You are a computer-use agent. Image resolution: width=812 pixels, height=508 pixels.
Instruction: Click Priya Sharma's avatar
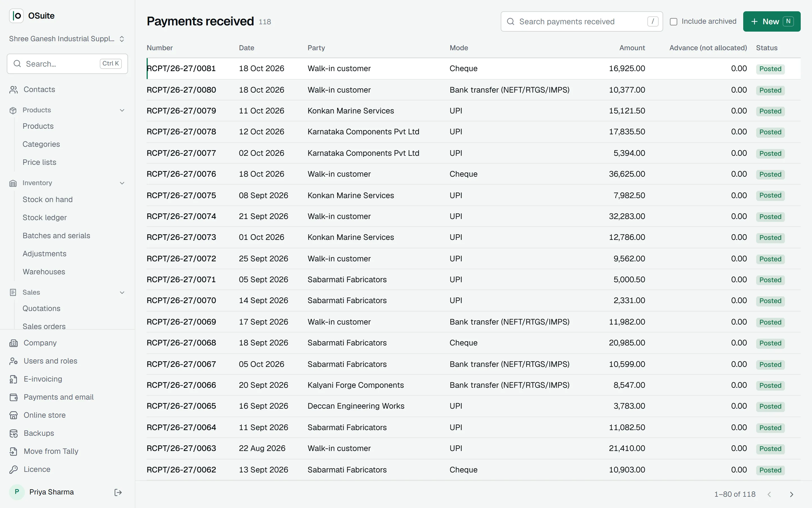[x=17, y=492]
